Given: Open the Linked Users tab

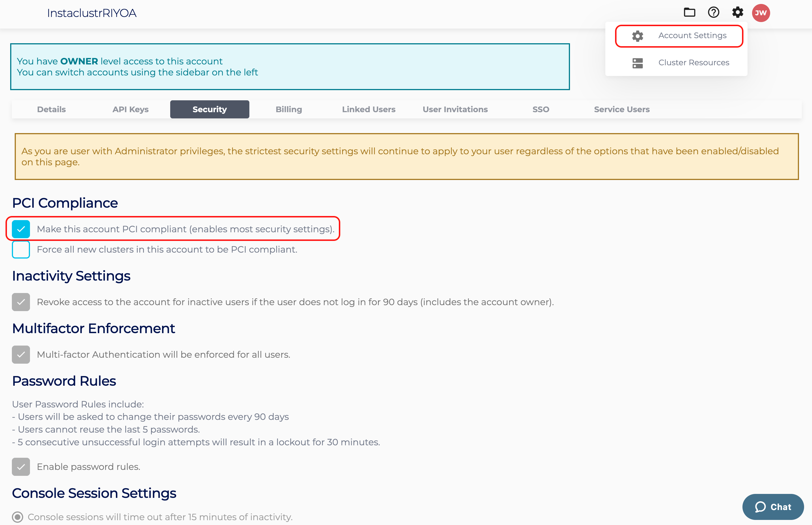Looking at the screenshot, I should 368,109.
